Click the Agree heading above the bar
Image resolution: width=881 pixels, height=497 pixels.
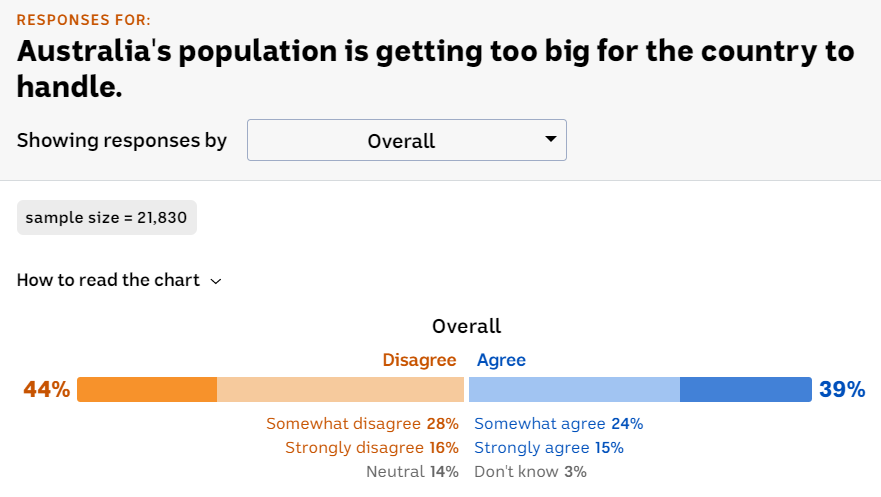point(501,360)
